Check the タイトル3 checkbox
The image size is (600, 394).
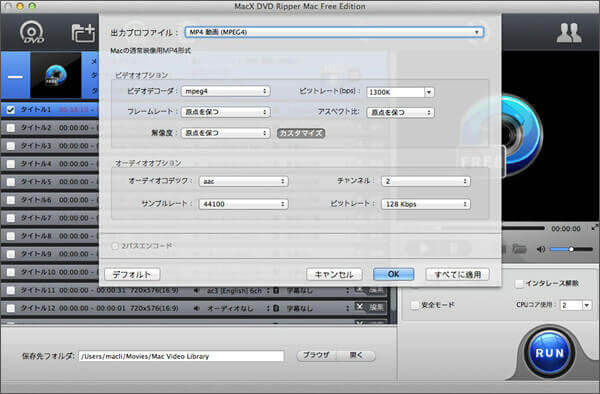pos(11,146)
